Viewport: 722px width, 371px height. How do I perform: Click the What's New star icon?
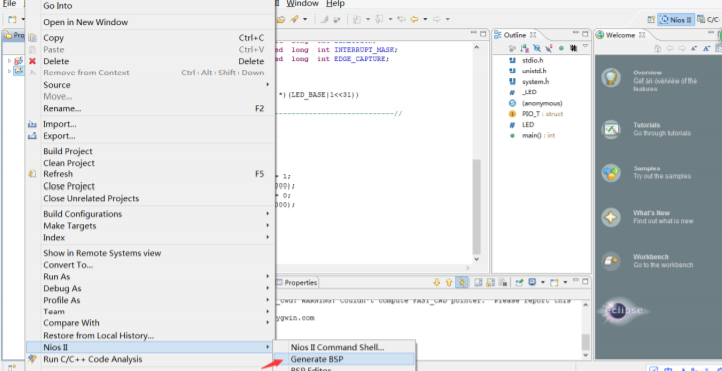tap(611, 217)
